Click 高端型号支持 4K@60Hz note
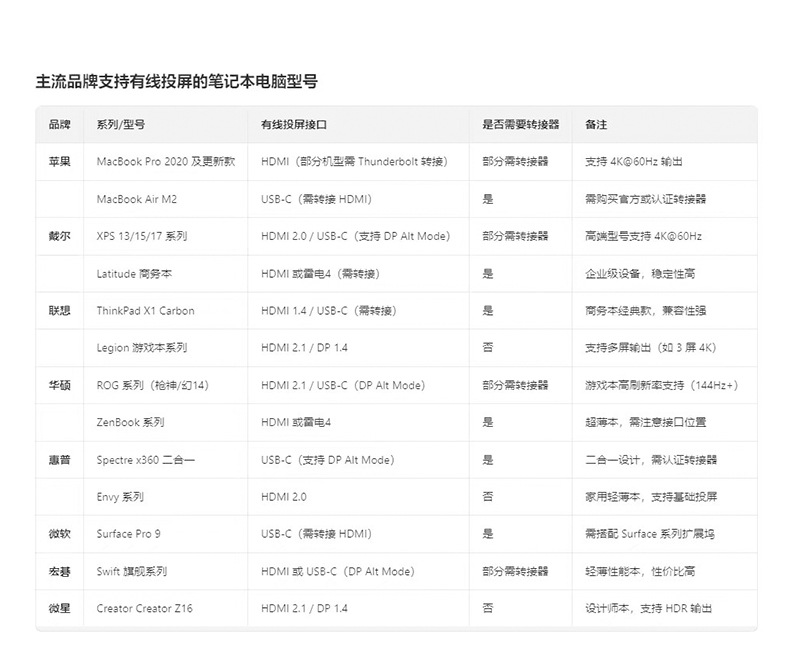This screenshot has width=790, height=645. coord(643,236)
